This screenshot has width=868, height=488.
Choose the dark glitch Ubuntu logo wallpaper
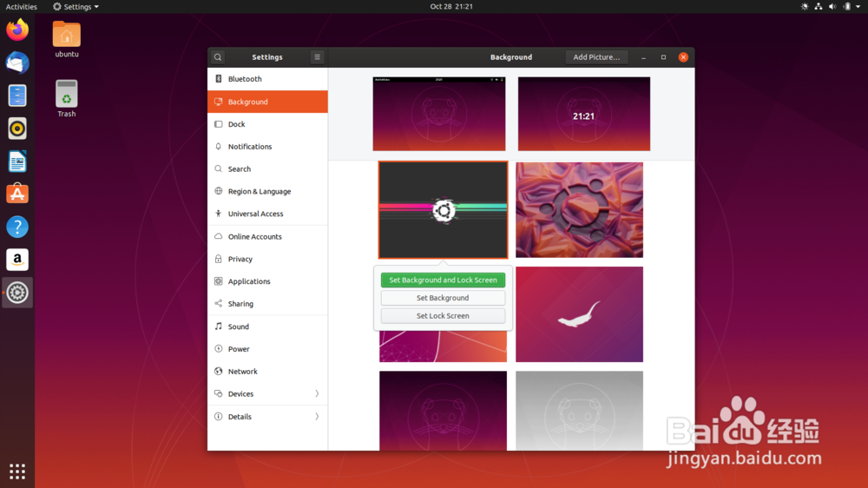tap(443, 210)
